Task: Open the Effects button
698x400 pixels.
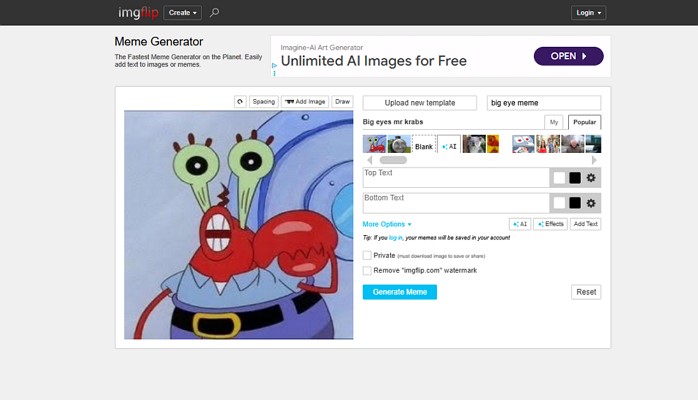Action: click(551, 224)
